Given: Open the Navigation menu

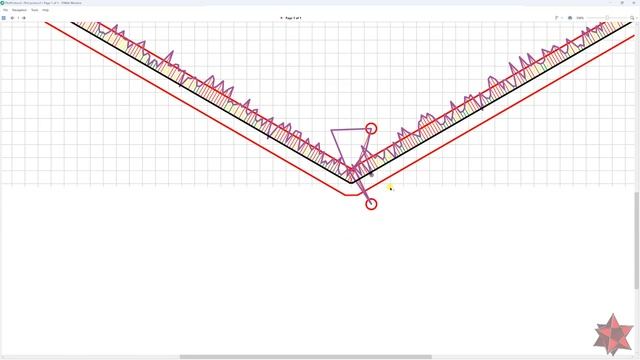Looking at the screenshot, I should 19,10.
